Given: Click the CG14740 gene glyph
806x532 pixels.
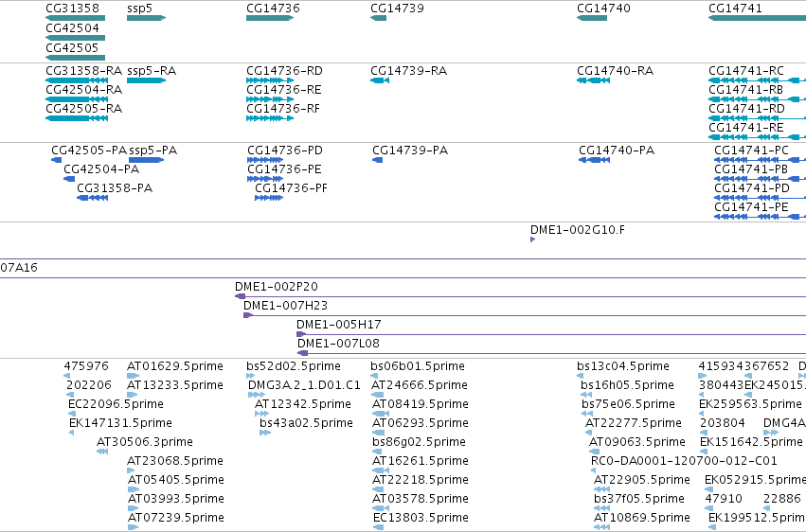Looking at the screenshot, I should (x=592, y=18).
